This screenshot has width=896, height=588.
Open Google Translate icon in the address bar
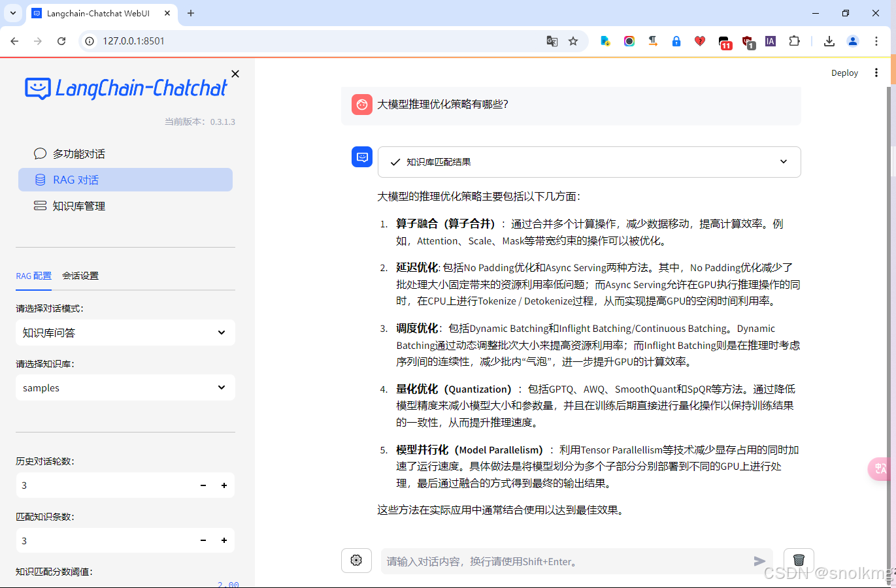click(x=552, y=41)
